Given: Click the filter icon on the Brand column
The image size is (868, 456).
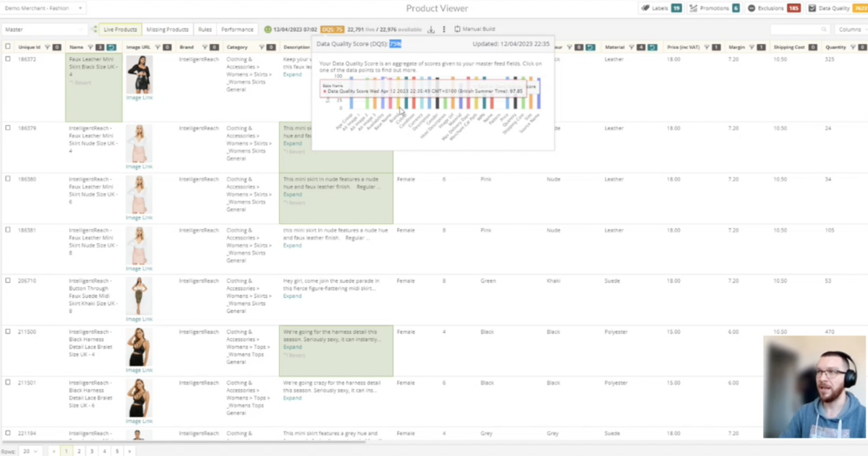Looking at the screenshot, I should pyautogui.click(x=205, y=47).
